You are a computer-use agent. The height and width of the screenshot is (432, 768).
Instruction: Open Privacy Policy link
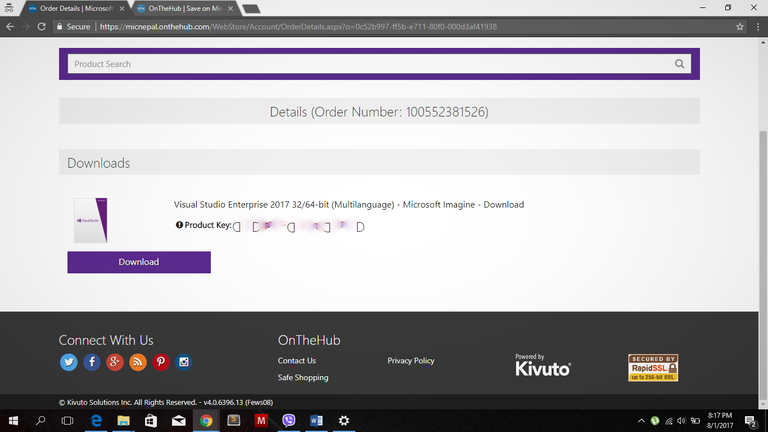tap(411, 360)
